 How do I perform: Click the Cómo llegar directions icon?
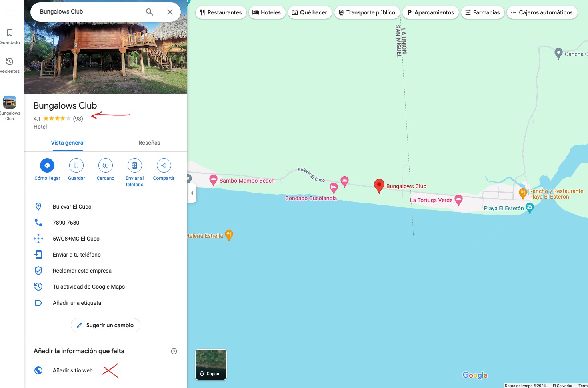point(47,165)
